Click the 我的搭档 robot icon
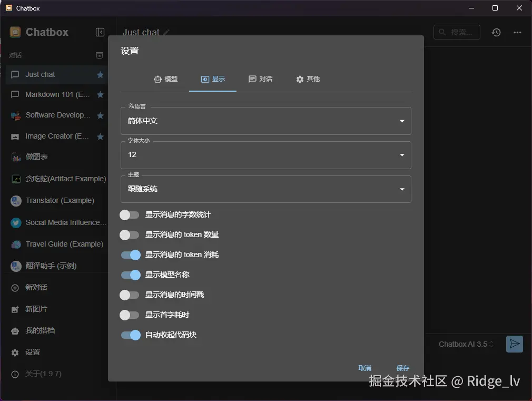The image size is (532, 401). 15,331
